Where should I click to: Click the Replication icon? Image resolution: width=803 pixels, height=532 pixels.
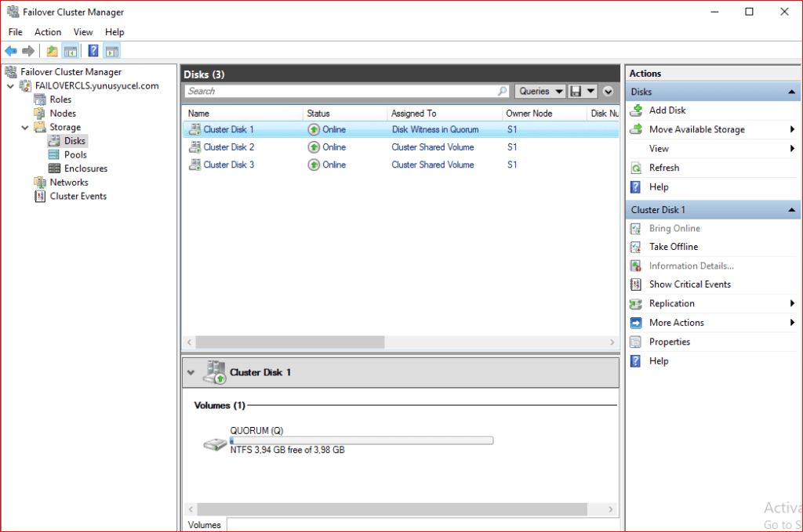(635, 304)
